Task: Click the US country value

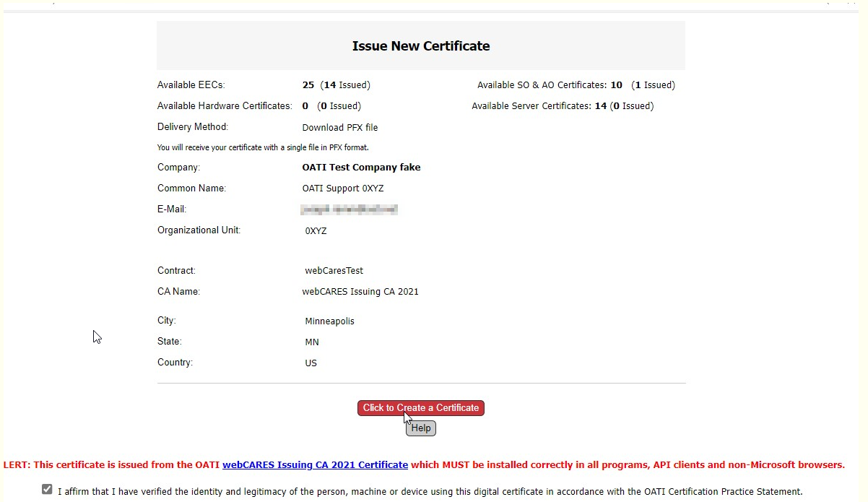Action: 311,363
